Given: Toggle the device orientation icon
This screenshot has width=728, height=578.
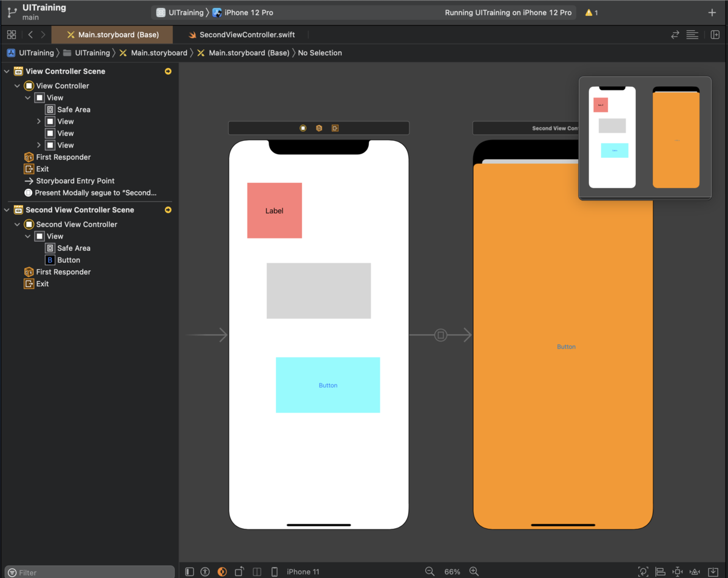Looking at the screenshot, I should click(x=240, y=571).
